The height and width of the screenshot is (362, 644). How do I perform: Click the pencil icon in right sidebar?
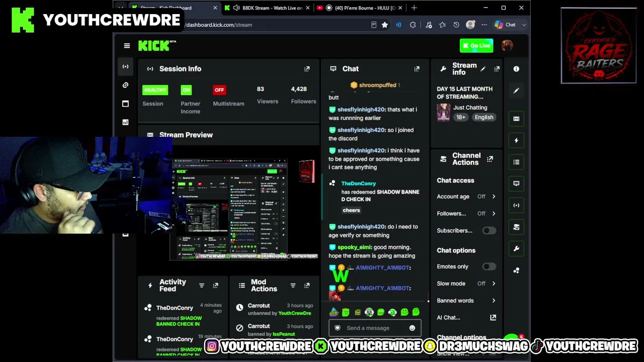[x=516, y=90]
